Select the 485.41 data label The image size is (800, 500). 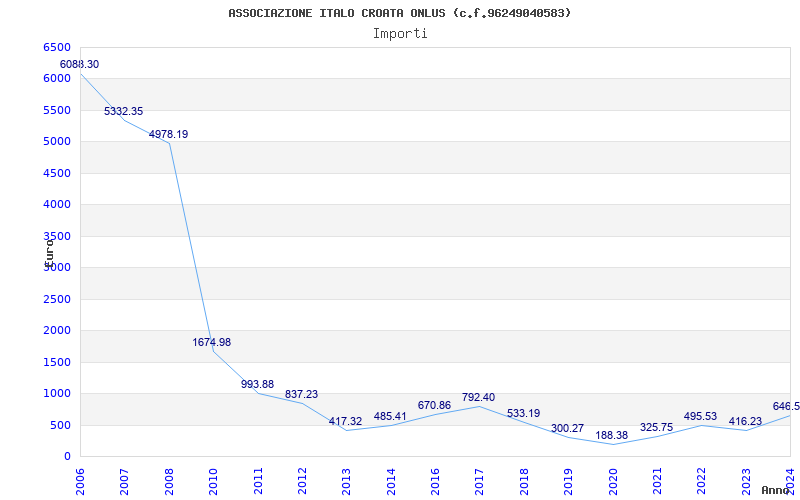[x=390, y=416]
